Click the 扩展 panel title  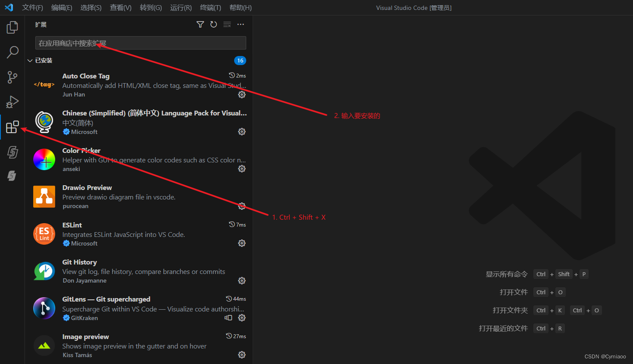point(41,25)
